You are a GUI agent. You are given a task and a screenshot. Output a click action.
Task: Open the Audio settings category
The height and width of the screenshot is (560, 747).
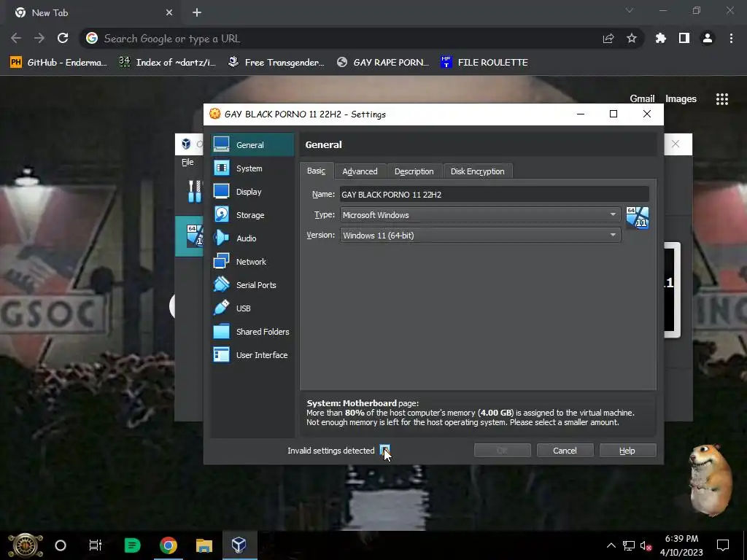point(252,238)
